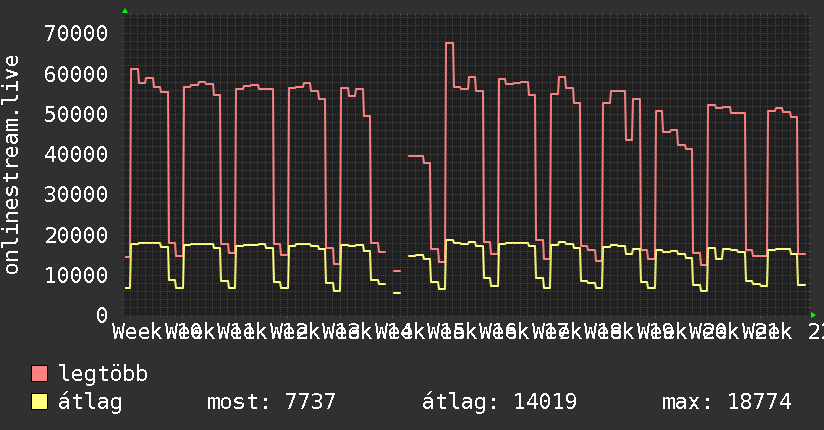
Task: Click the 50000 y-axis label
Action: [x=76, y=114]
